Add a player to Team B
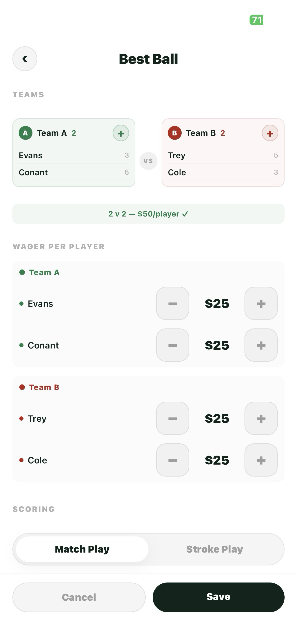This screenshot has height=644, width=297. pos(270,133)
